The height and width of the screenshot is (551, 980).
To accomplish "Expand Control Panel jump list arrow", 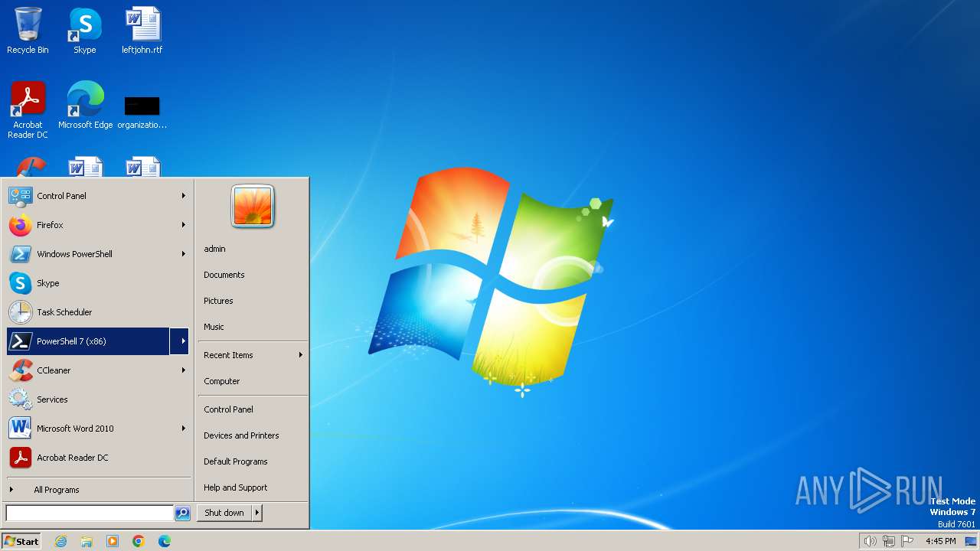I will [x=184, y=196].
